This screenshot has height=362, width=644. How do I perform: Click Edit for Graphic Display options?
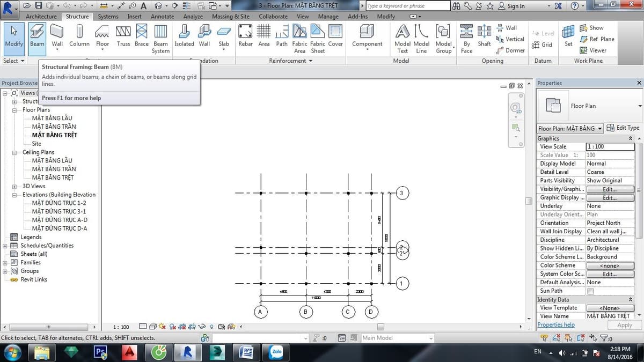[610, 198]
